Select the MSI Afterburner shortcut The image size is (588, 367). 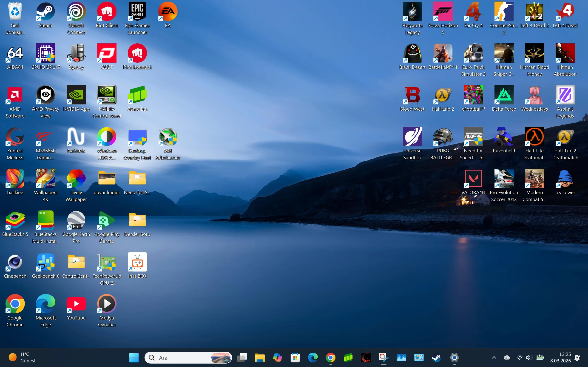168,137
